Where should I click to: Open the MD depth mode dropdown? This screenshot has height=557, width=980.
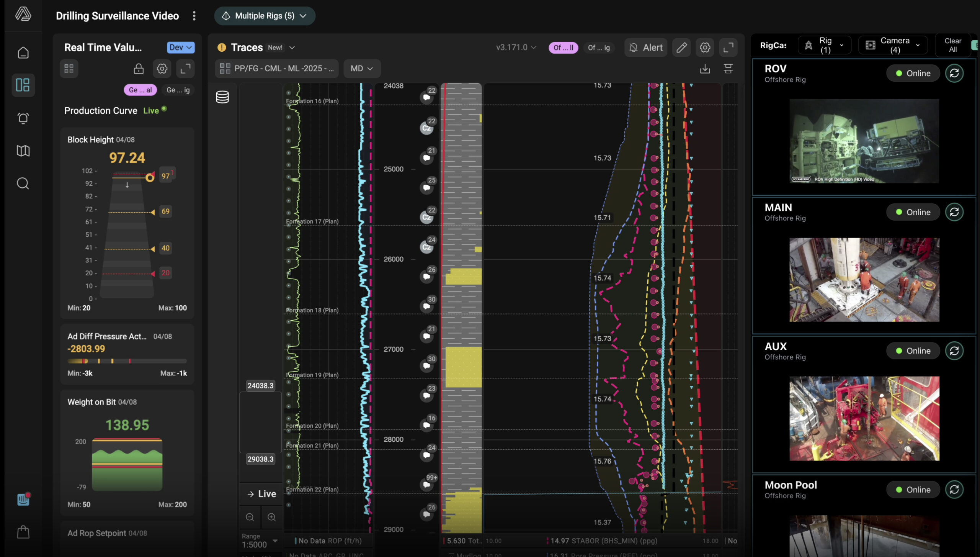pos(361,69)
